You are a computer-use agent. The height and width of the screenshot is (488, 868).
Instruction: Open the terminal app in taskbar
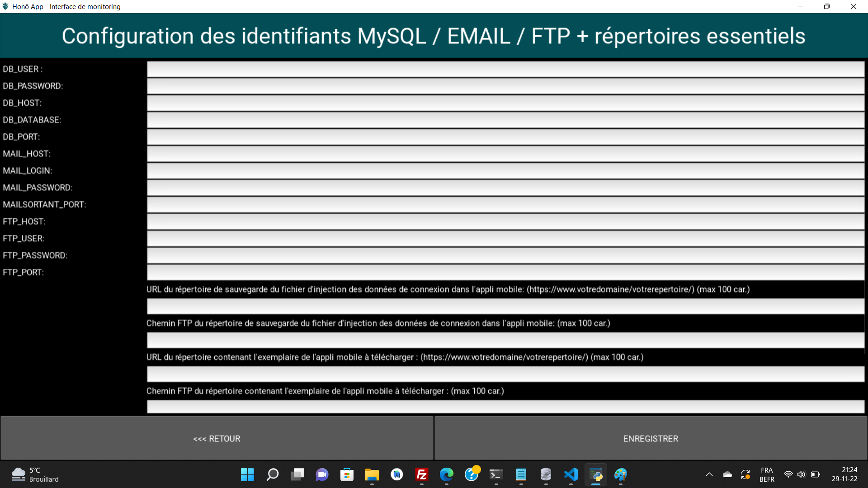[x=496, y=474]
